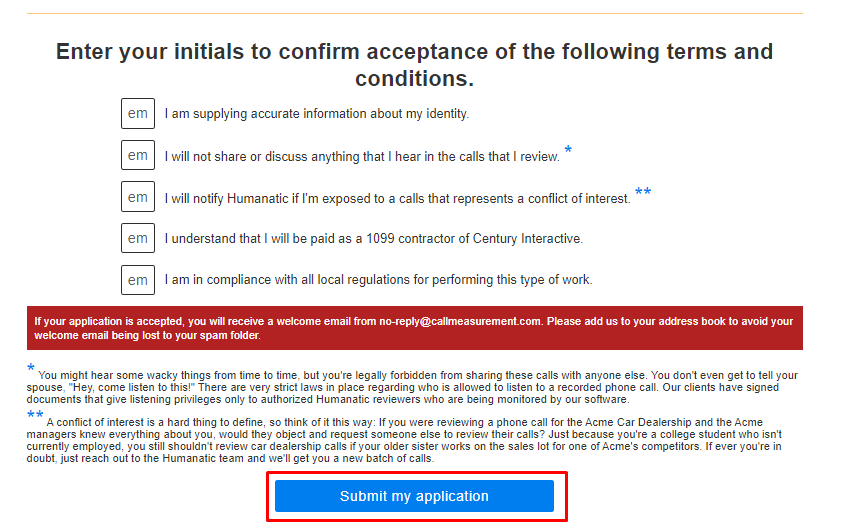Viewport: 847px width, 530px height.
Task: Click 'I will notify Humanatic' statement text
Action: pos(397,198)
